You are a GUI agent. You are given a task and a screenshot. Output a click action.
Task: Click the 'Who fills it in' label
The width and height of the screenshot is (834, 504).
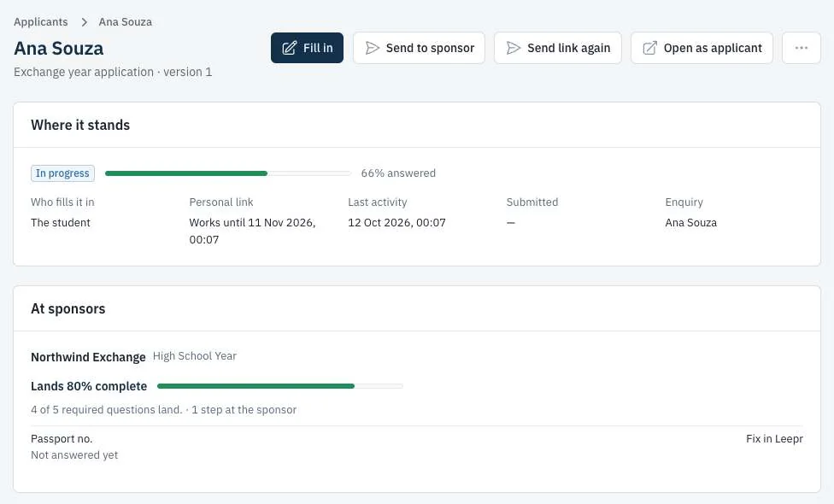pyautogui.click(x=62, y=202)
